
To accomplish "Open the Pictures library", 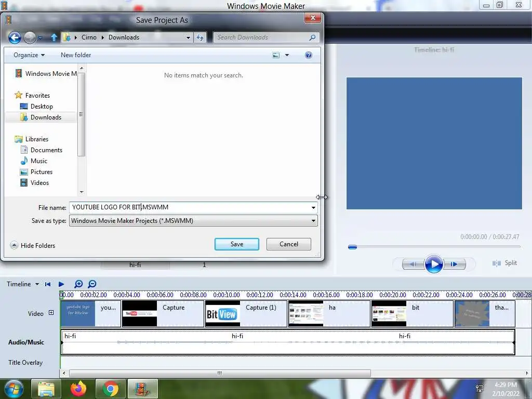I will click(36, 171).
